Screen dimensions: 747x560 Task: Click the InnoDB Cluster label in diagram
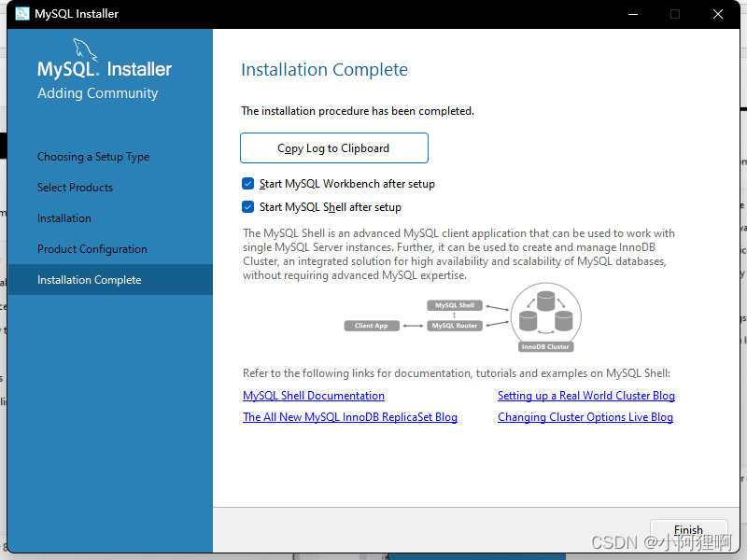pyautogui.click(x=545, y=346)
